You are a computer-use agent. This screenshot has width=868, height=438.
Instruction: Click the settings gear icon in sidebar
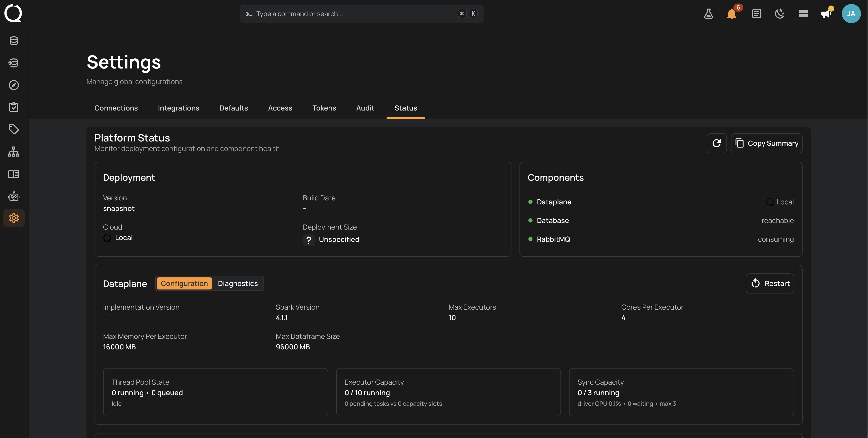point(14,218)
